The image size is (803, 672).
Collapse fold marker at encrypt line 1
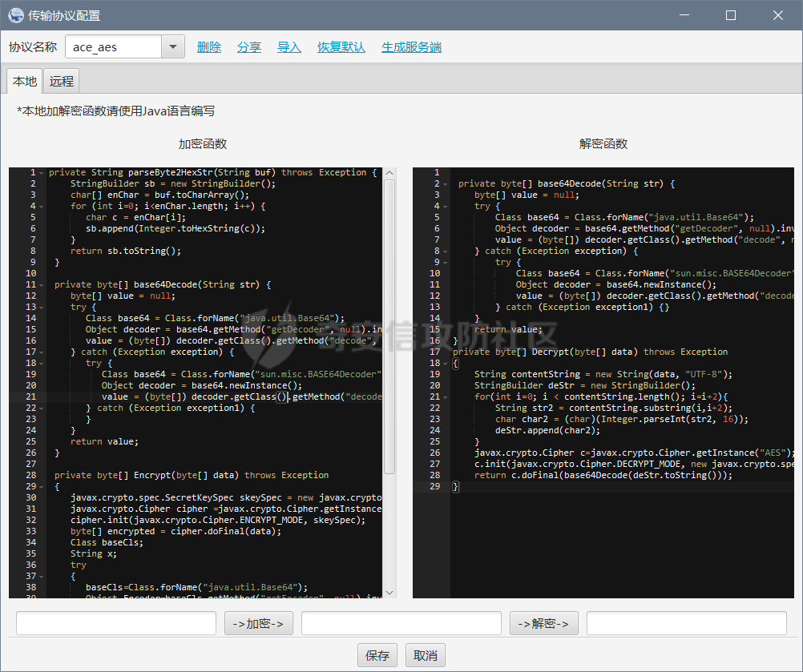pos(41,173)
